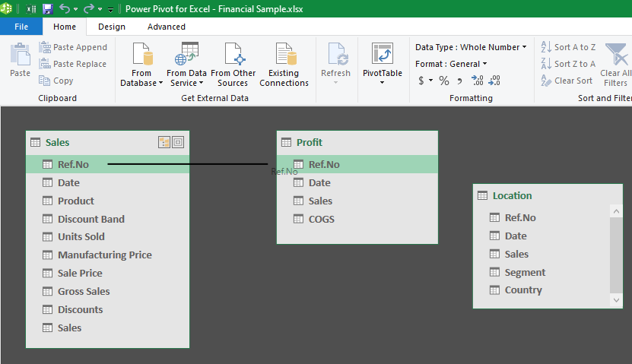632x364 pixels.
Task: Open the Data Type Whole Number dropdown
Action: (x=471, y=47)
